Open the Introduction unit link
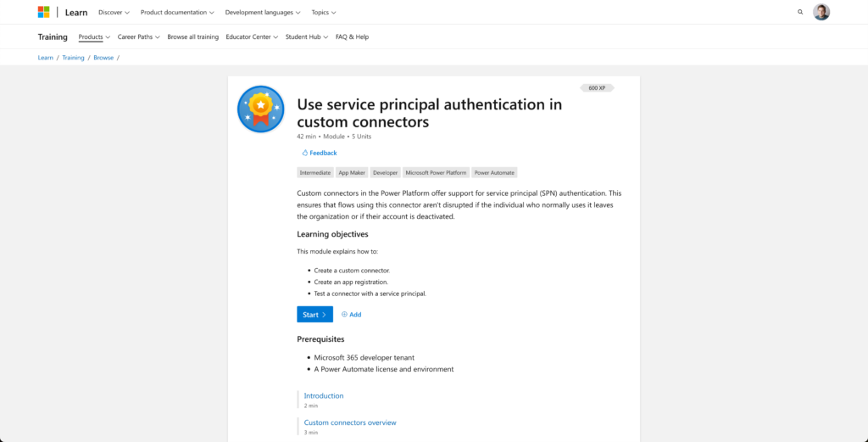Viewport: 868px width, 442px height. (324, 396)
